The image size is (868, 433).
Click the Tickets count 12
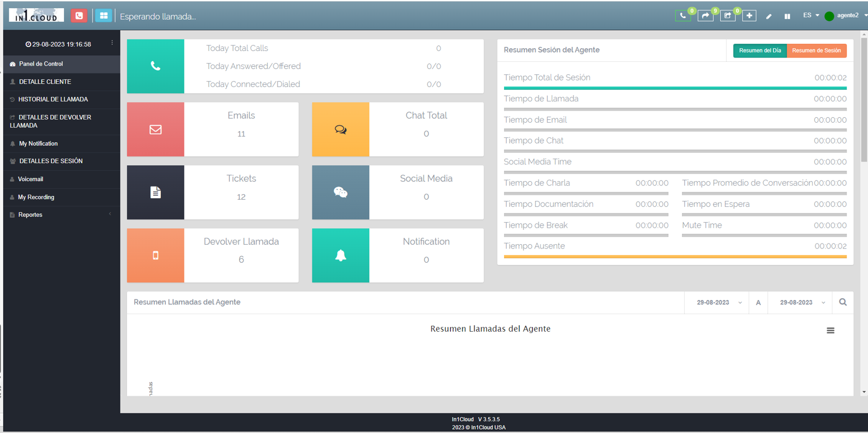[x=241, y=197]
